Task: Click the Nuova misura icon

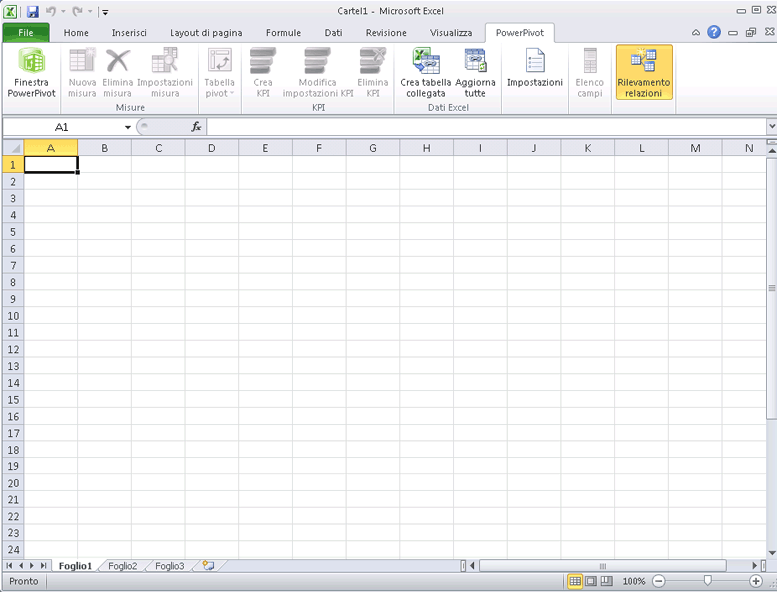Action: (82, 72)
